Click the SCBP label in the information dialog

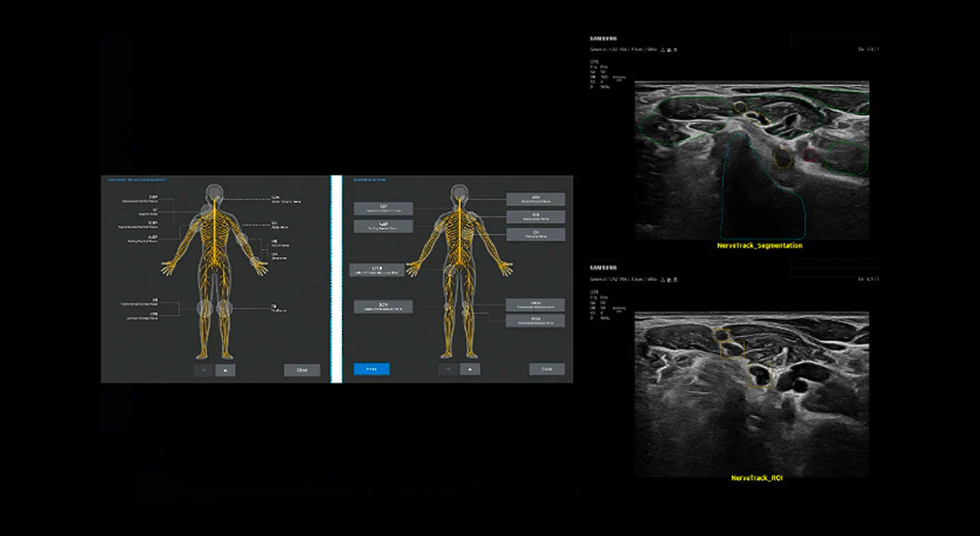(x=153, y=222)
